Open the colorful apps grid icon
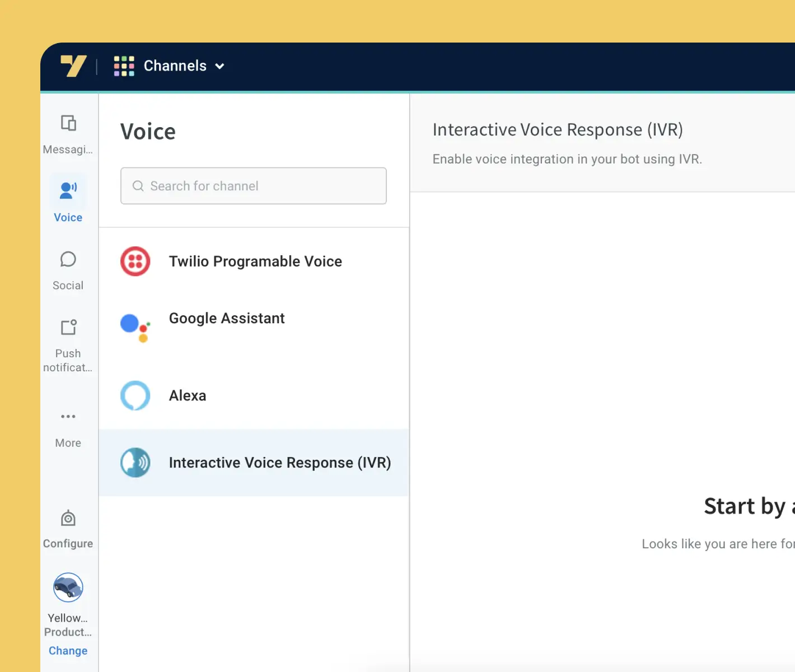 pos(124,66)
